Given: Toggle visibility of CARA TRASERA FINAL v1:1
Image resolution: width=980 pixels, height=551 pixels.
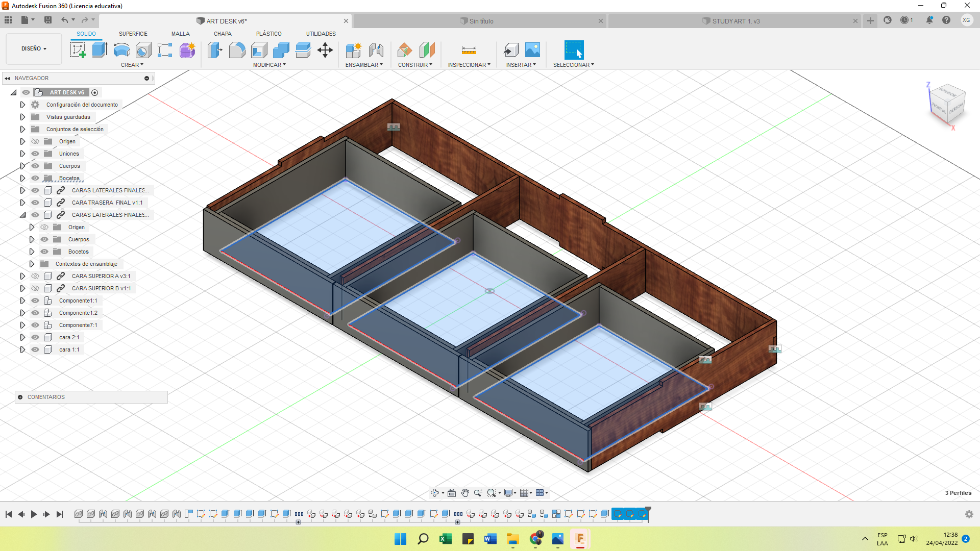Looking at the screenshot, I should click(x=35, y=203).
